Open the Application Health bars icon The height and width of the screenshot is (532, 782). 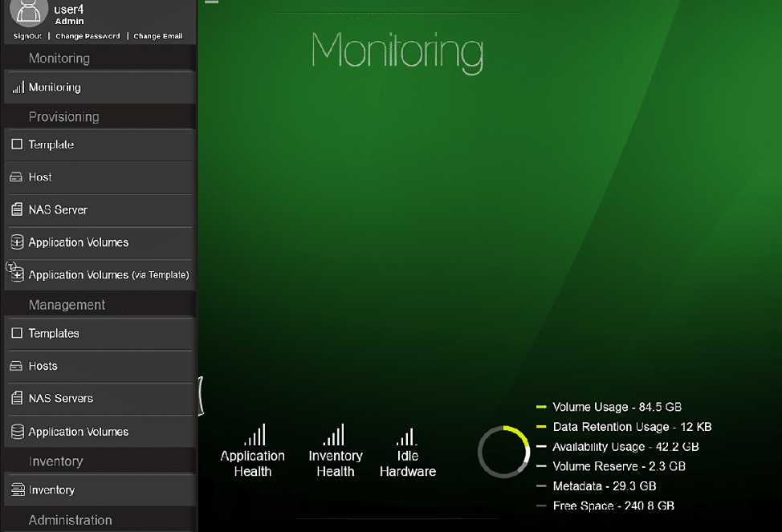click(255, 434)
